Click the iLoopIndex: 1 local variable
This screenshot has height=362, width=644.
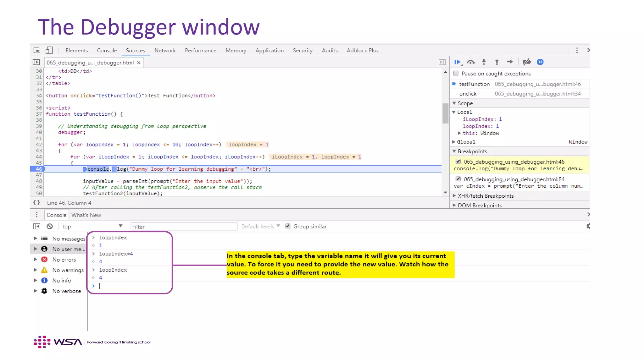coord(482,119)
